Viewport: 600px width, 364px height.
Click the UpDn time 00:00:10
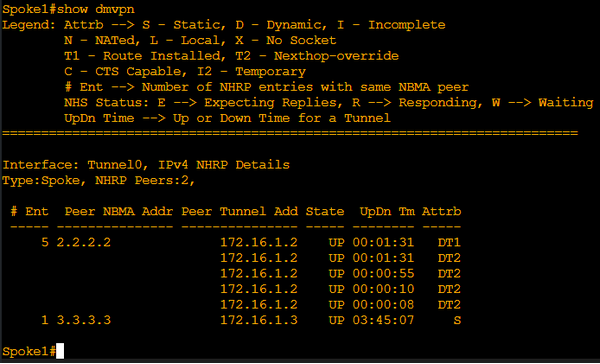[383, 289]
